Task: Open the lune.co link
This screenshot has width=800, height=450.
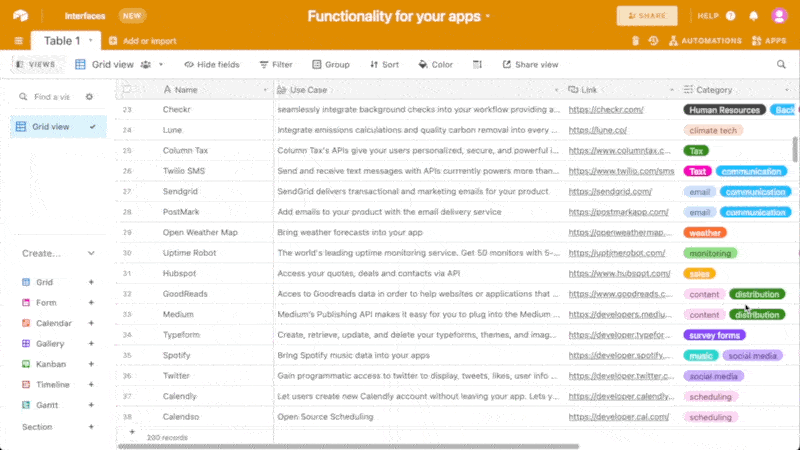Action: (x=597, y=130)
